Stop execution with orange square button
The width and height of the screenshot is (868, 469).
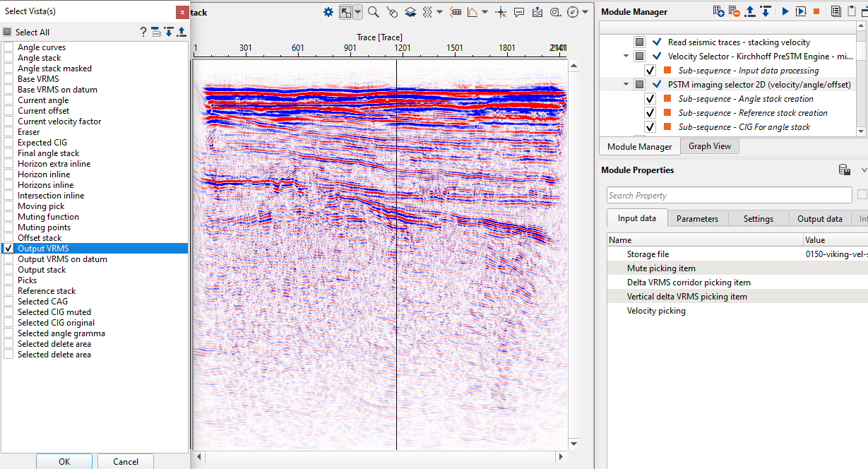point(816,11)
